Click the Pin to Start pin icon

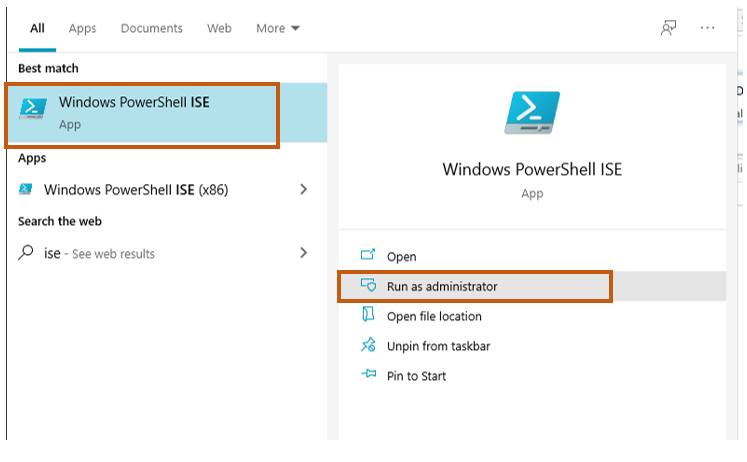tap(368, 374)
